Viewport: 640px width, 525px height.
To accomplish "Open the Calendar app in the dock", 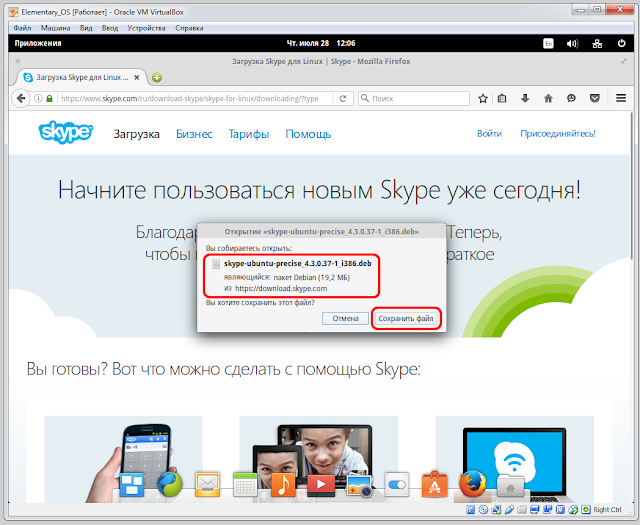I will tap(245, 485).
